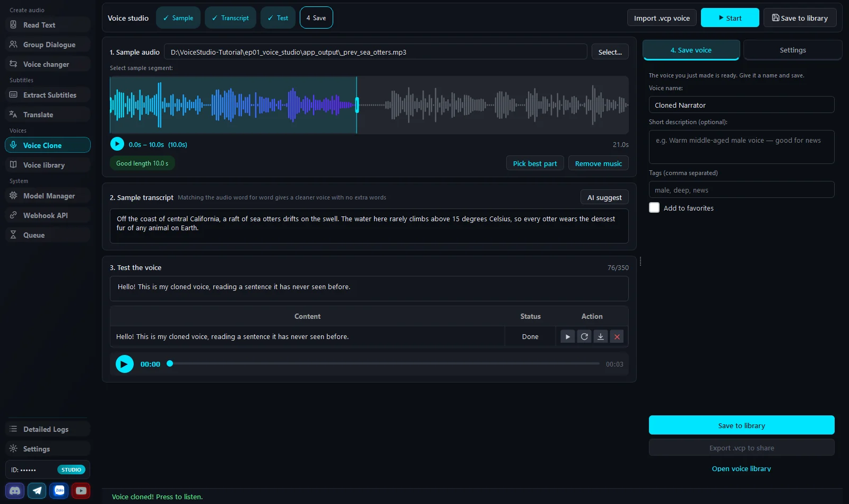Open the Discord link icon
The height and width of the screenshot is (504, 849).
[x=15, y=491]
